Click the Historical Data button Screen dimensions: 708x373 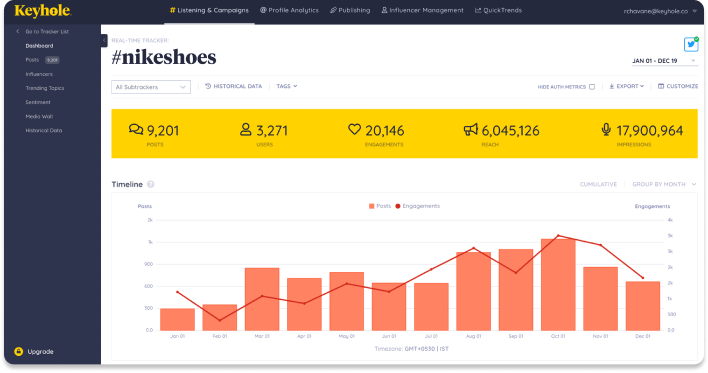point(233,86)
